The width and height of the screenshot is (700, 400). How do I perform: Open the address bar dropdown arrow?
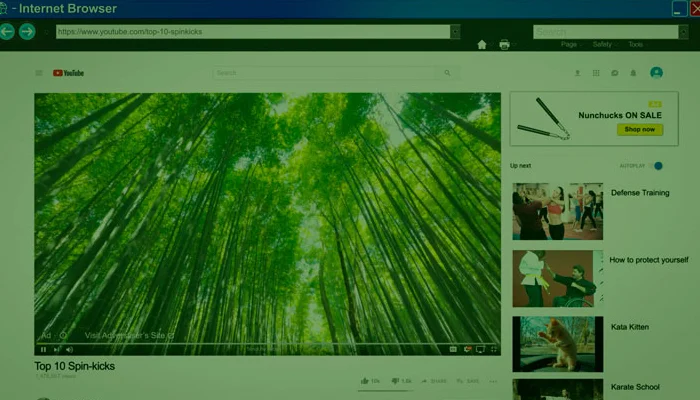coord(455,32)
